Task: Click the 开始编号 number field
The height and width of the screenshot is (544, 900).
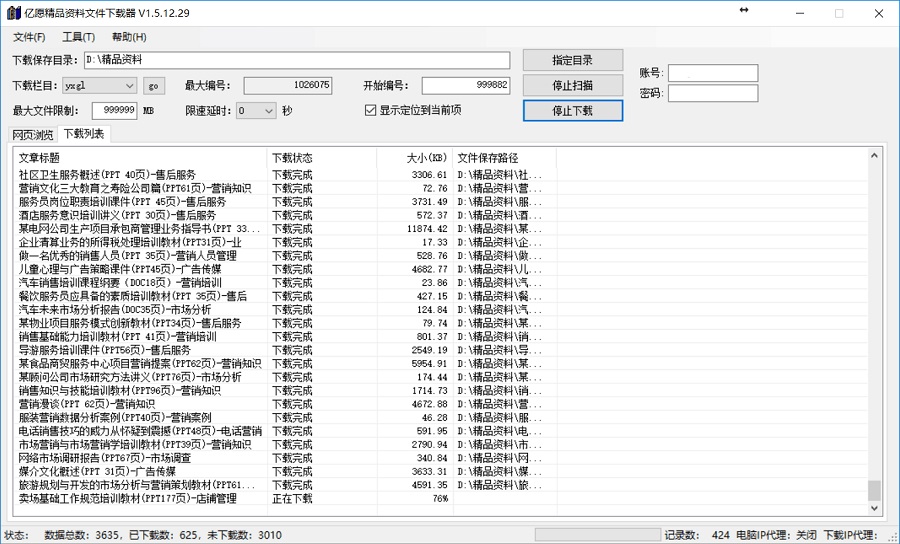Action: [465, 86]
